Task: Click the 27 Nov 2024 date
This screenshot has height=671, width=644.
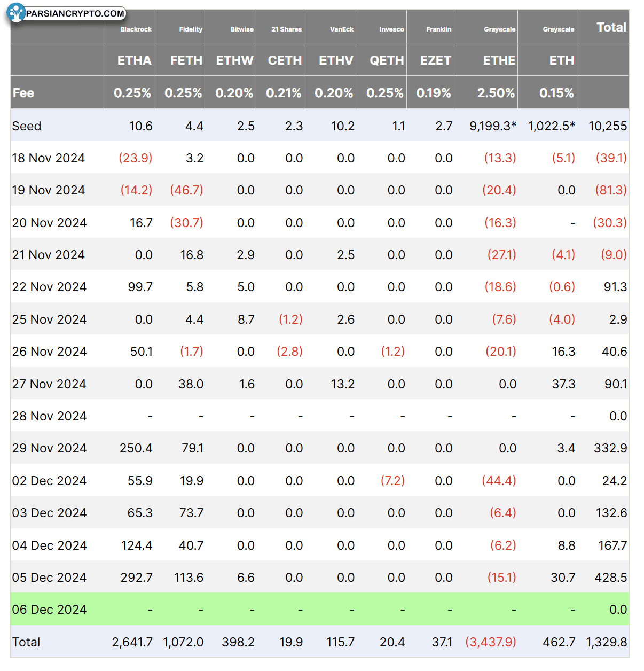Action: (x=49, y=384)
